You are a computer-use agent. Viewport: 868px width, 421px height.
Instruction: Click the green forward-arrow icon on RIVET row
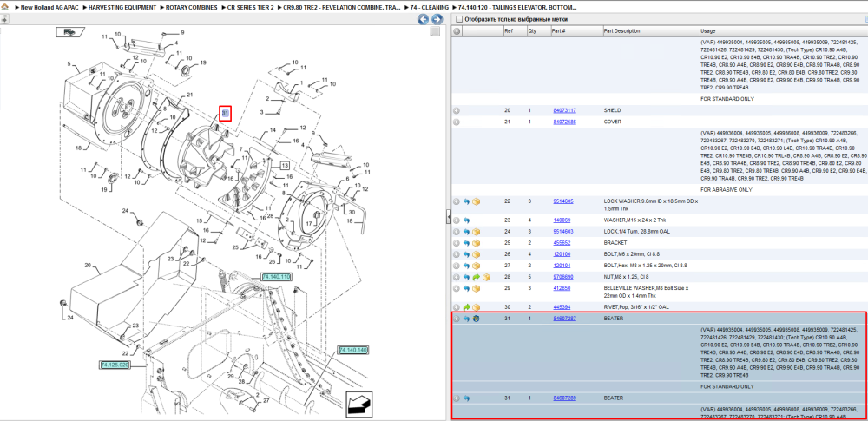466,307
